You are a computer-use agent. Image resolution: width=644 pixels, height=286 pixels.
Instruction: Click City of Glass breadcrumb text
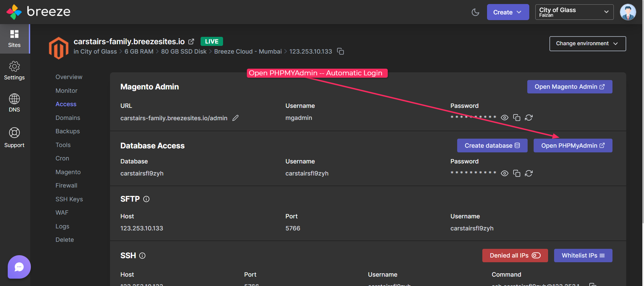(99, 52)
